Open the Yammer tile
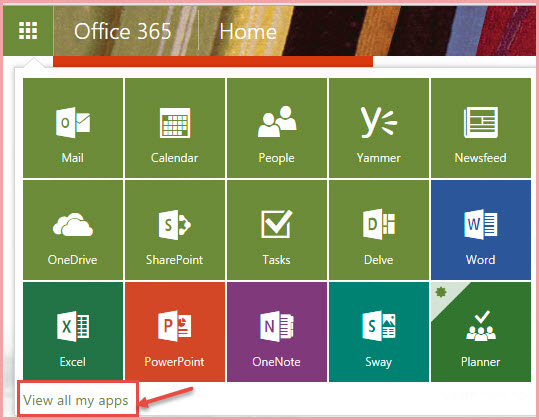Screen dimensions: 539x420 (379, 128)
